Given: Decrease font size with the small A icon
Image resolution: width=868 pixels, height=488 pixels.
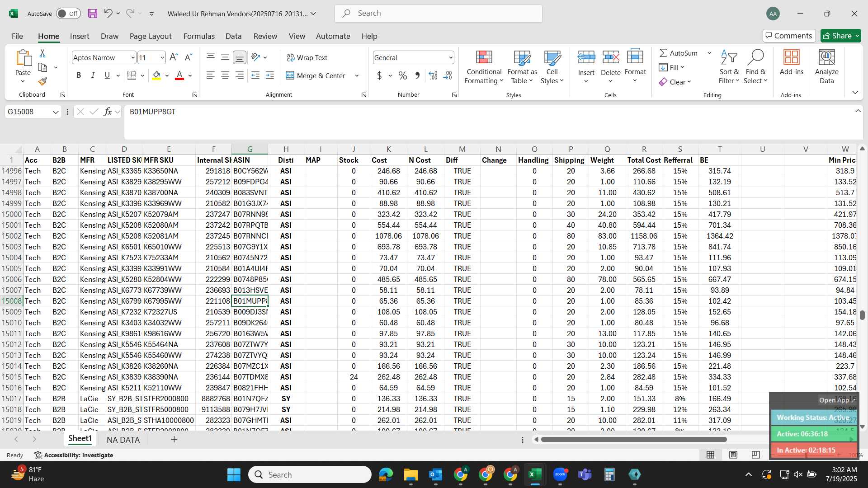Looking at the screenshot, I should point(189,57).
